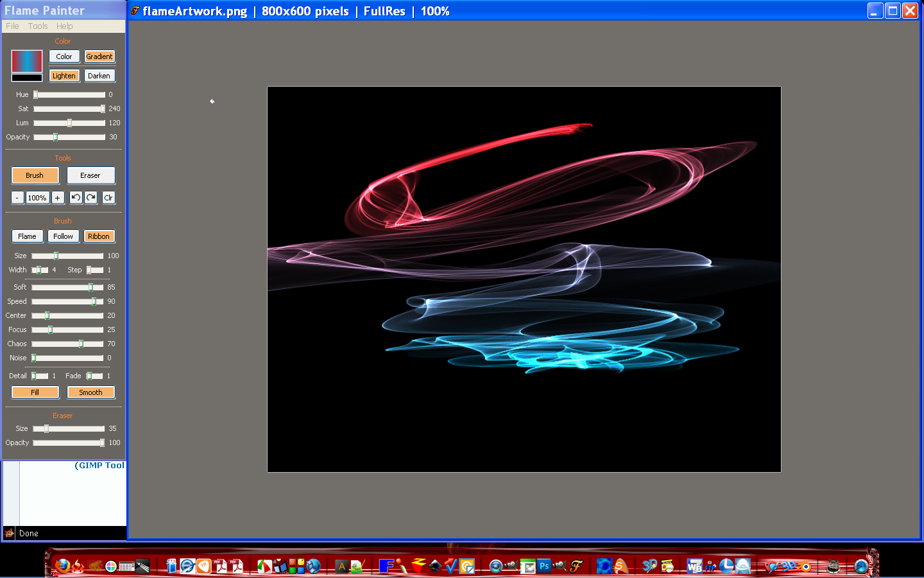Open Inkscape from the taskbar
The width and height of the screenshot is (924, 578).
coord(435,567)
